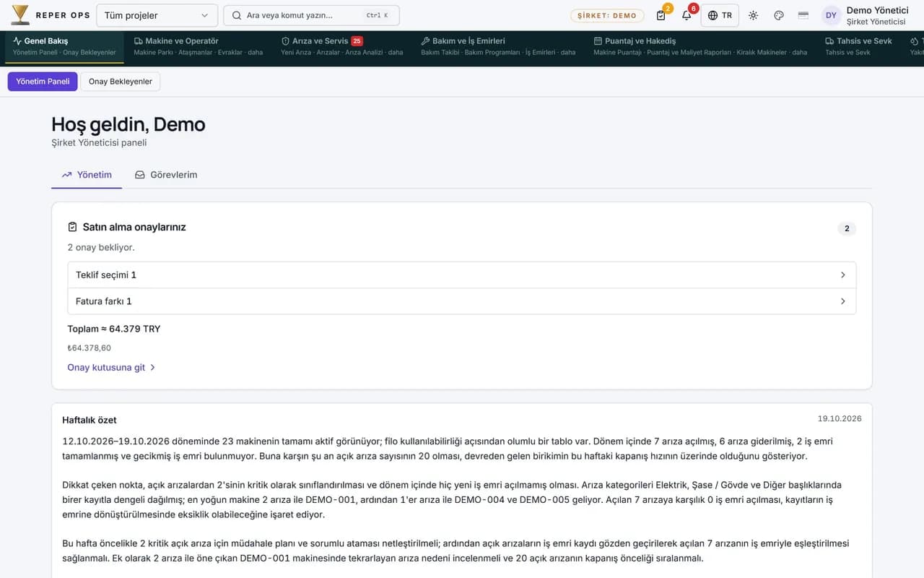Open the Teklif seçimi 1 row
This screenshot has height=578, width=924.
coord(462,275)
